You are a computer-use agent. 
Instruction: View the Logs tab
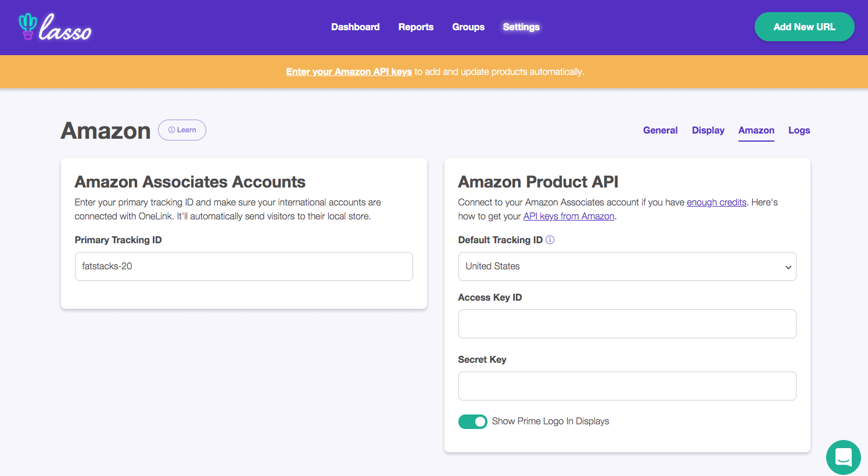pyautogui.click(x=799, y=130)
